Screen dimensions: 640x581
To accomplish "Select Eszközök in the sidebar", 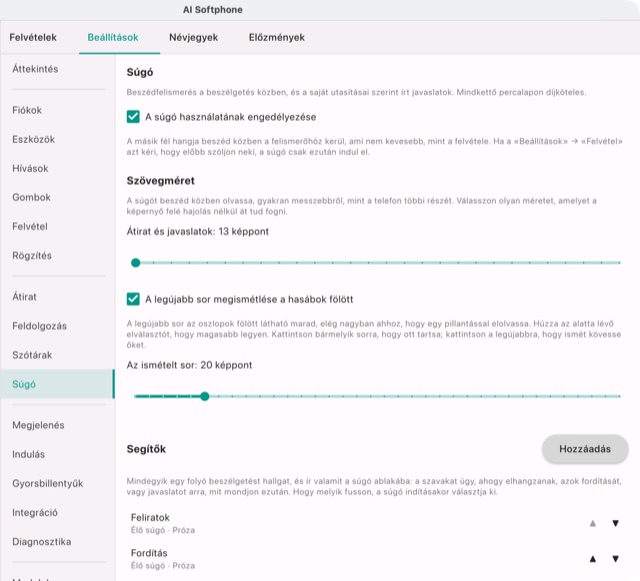I will [x=57, y=139].
